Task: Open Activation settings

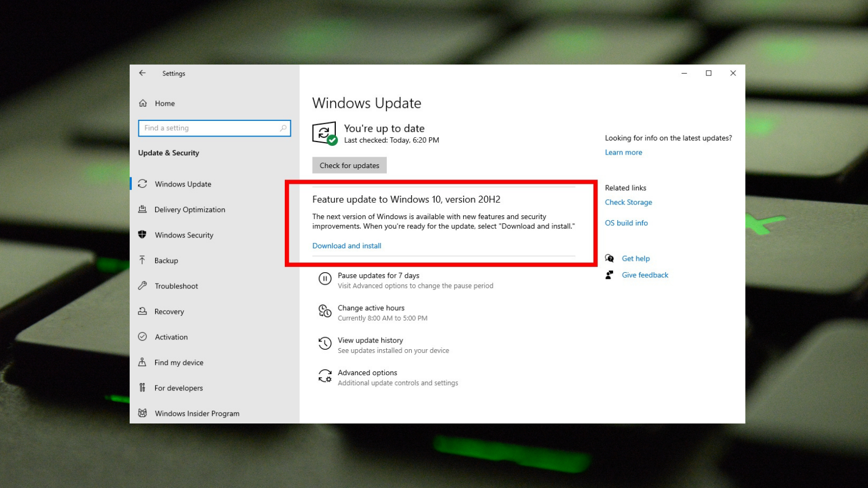Action: click(170, 337)
